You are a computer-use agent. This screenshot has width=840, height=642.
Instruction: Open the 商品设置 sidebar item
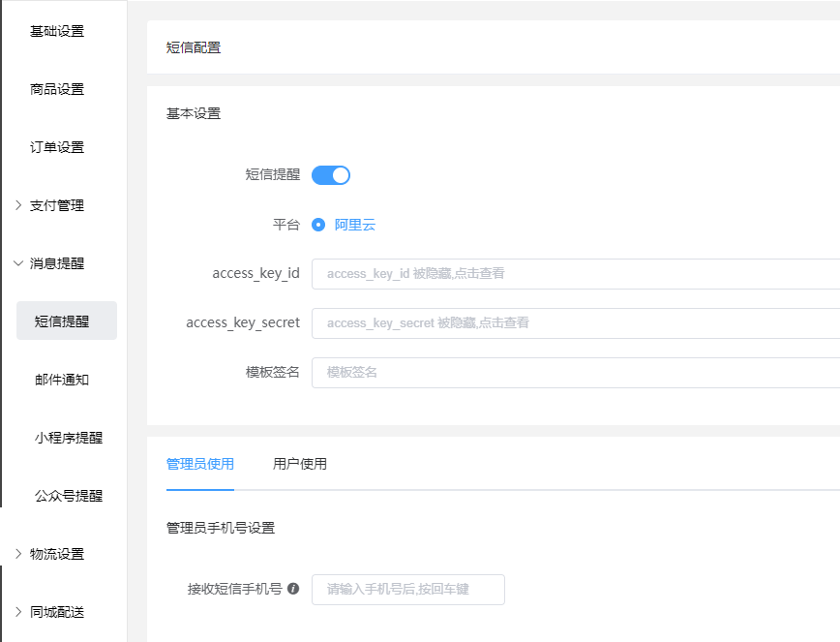pos(57,89)
